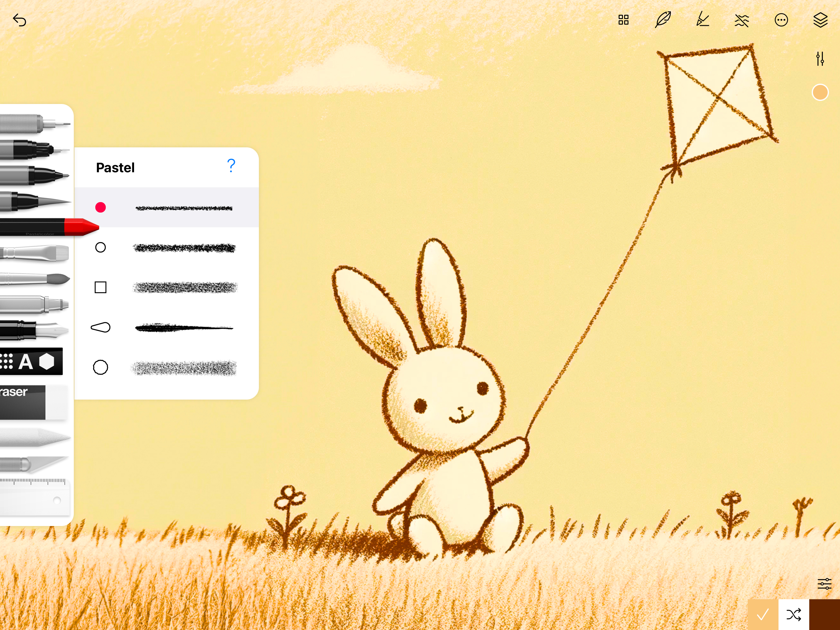Image resolution: width=840 pixels, height=630 pixels.
Task: Select the feather brush tool icon
Action: [x=663, y=20]
